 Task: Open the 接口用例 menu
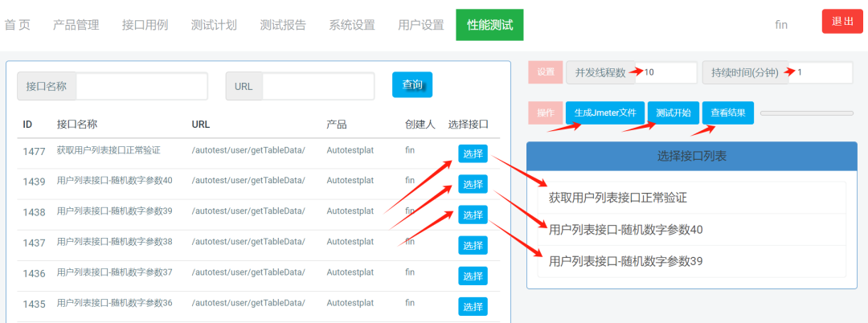[145, 25]
